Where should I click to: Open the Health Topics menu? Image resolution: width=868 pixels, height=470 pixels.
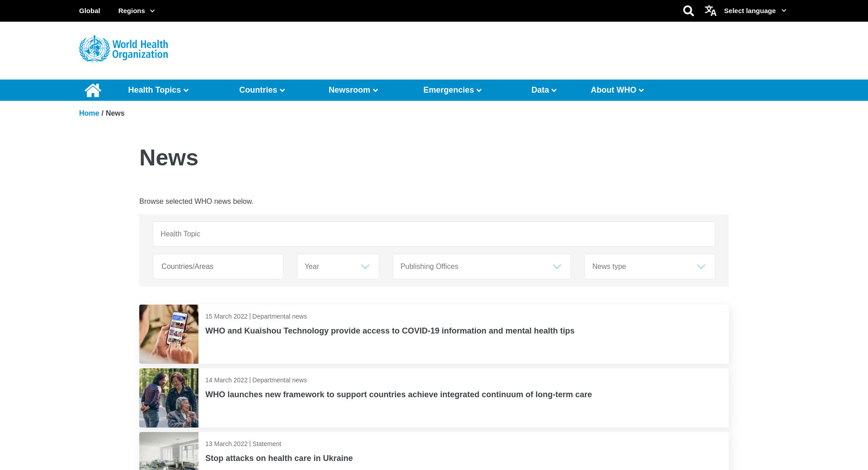[x=158, y=90]
